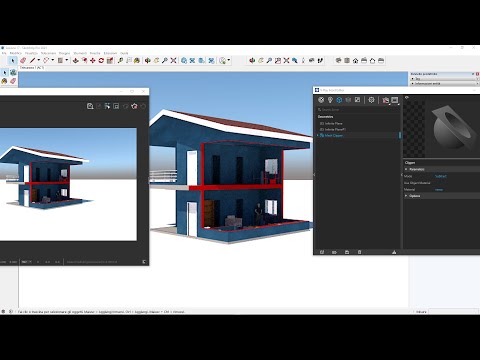Select the Paint Bucket tool in main toolbar
Screen dimensions: 480x360
click(x=137, y=60)
